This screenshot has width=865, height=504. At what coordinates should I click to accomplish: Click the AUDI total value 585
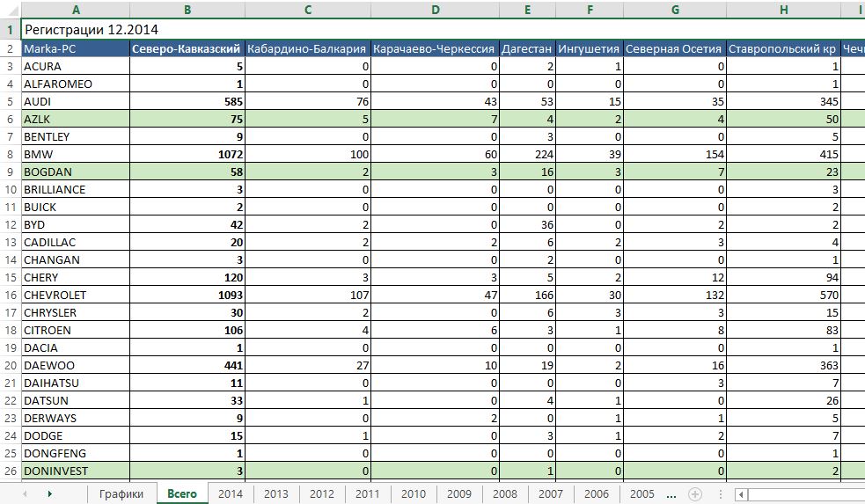pyautogui.click(x=187, y=101)
